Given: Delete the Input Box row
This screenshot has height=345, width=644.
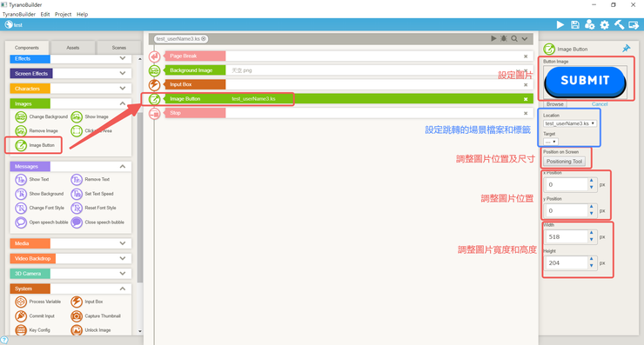Looking at the screenshot, I should pos(526,85).
